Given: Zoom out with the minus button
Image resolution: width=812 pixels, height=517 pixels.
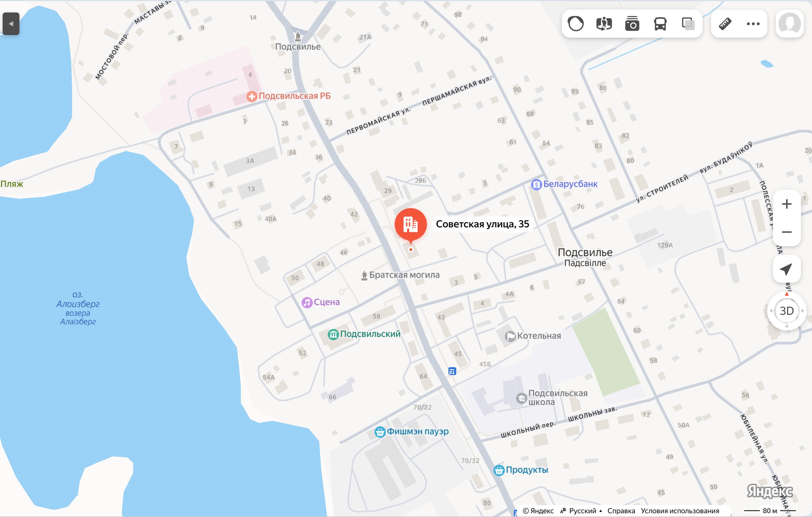Looking at the screenshot, I should (787, 232).
